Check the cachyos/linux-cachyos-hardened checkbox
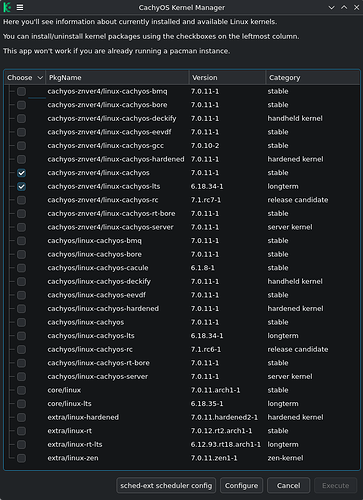 (21, 309)
